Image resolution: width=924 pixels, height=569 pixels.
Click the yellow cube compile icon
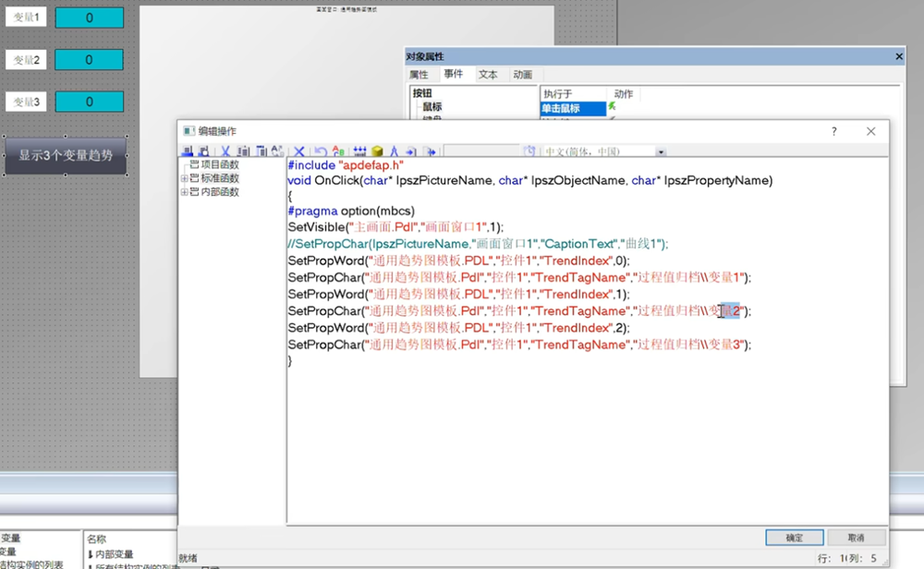point(377,151)
